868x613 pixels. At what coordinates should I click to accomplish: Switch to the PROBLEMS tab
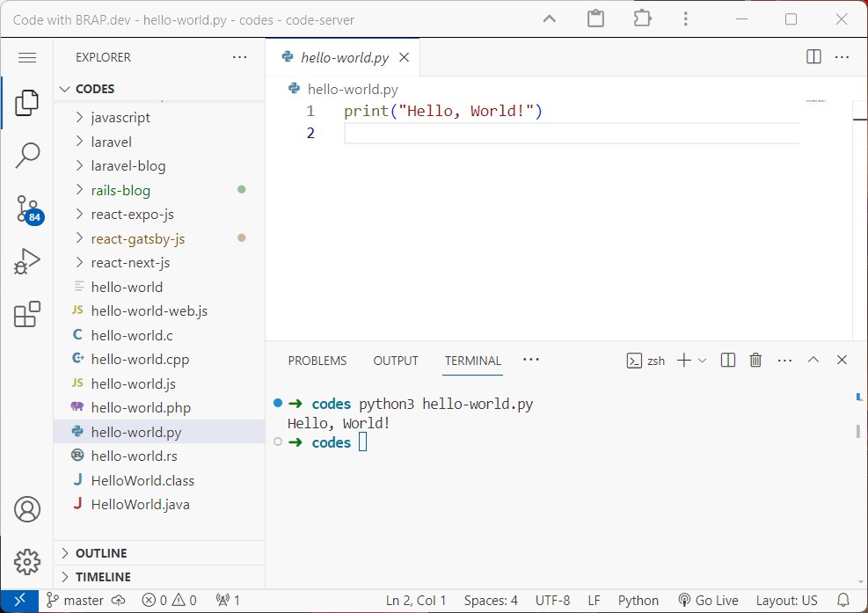tap(317, 361)
